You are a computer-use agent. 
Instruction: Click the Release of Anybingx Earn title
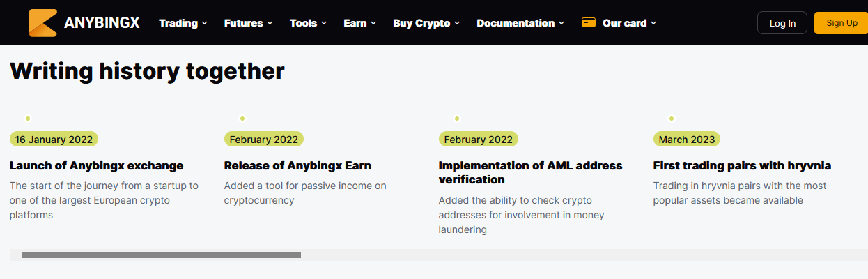(x=297, y=166)
